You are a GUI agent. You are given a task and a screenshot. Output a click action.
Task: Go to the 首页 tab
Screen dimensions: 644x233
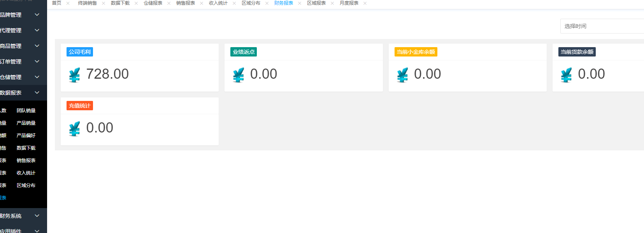[x=56, y=3]
